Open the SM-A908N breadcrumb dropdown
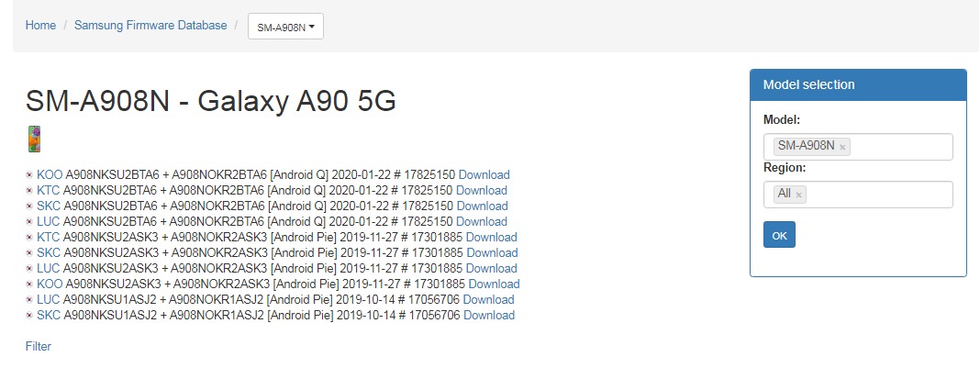Image resolution: width=980 pixels, height=368 pixels. [x=285, y=28]
